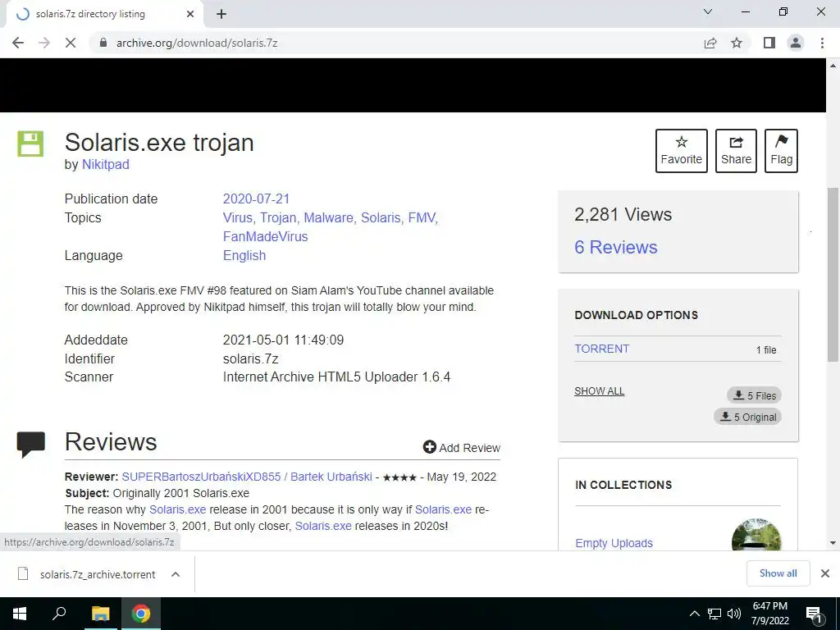Viewport: 840px width, 630px height.
Task: Click scrollbar up arrow
Action: [x=833, y=66]
